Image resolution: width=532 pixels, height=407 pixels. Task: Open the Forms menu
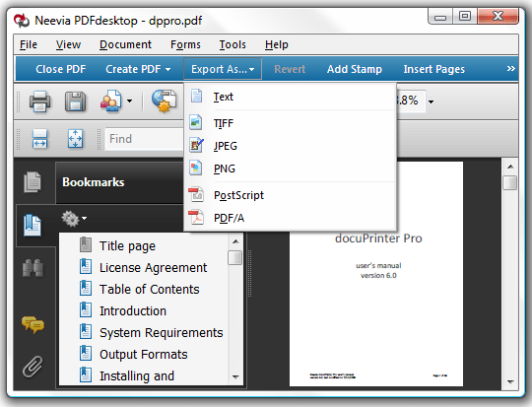click(x=185, y=44)
